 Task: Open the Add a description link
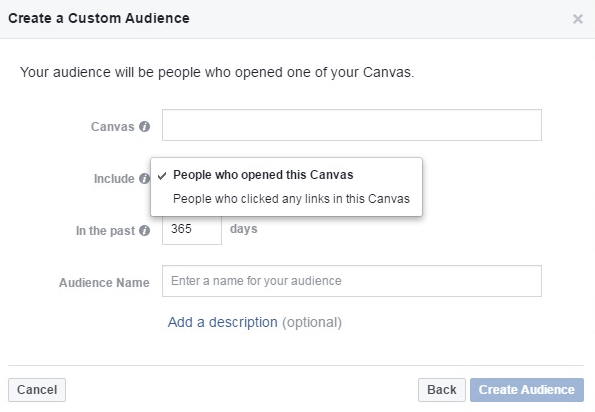pyautogui.click(x=222, y=322)
